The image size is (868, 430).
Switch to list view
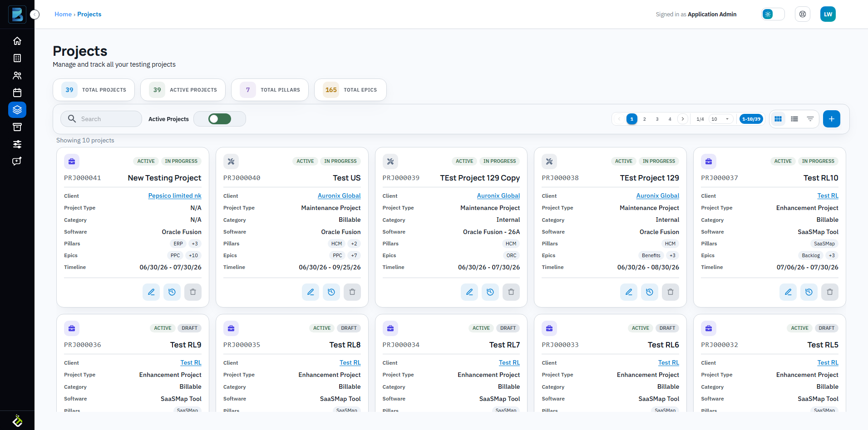coord(794,119)
